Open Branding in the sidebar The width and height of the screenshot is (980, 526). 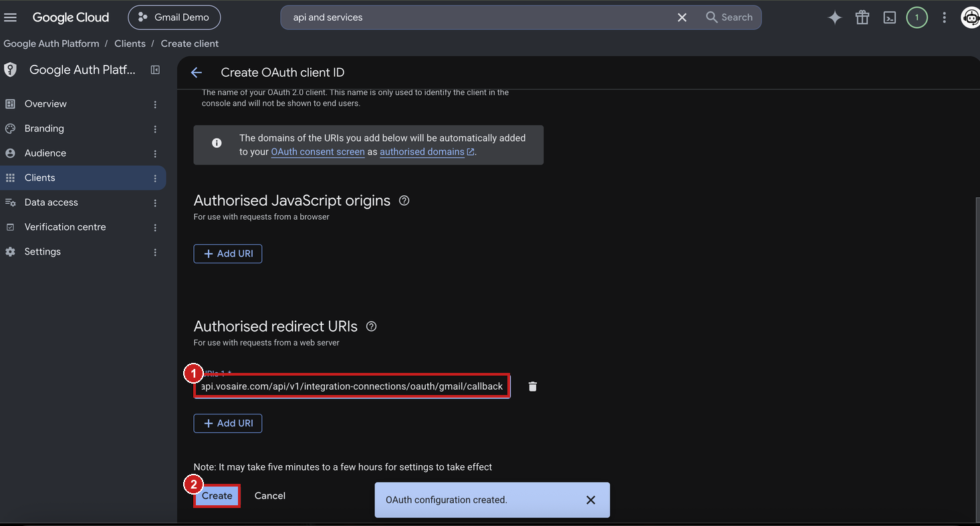pyautogui.click(x=83, y=128)
